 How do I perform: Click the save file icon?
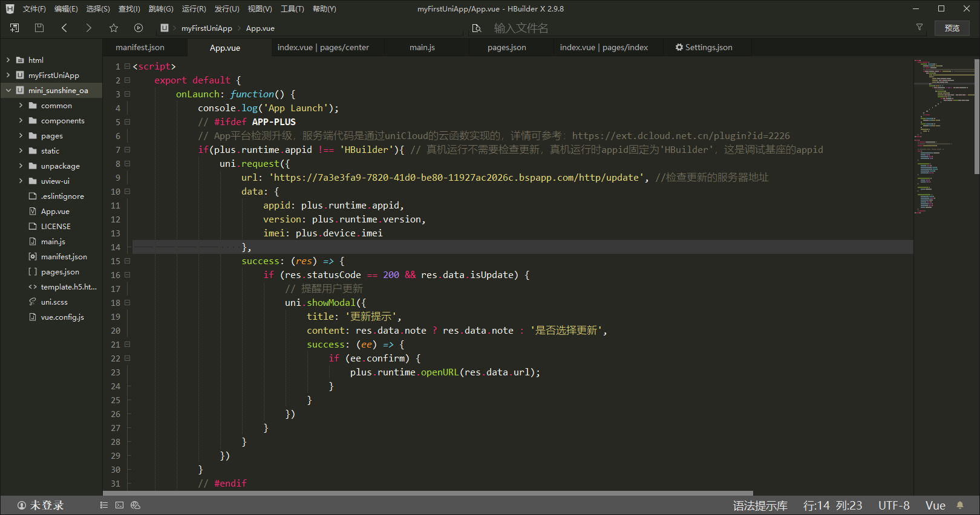click(39, 28)
